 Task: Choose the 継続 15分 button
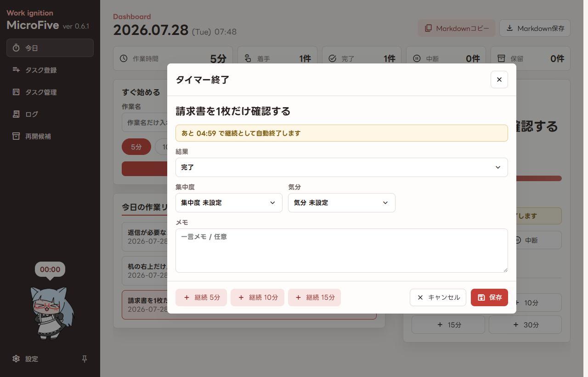[x=314, y=297]
